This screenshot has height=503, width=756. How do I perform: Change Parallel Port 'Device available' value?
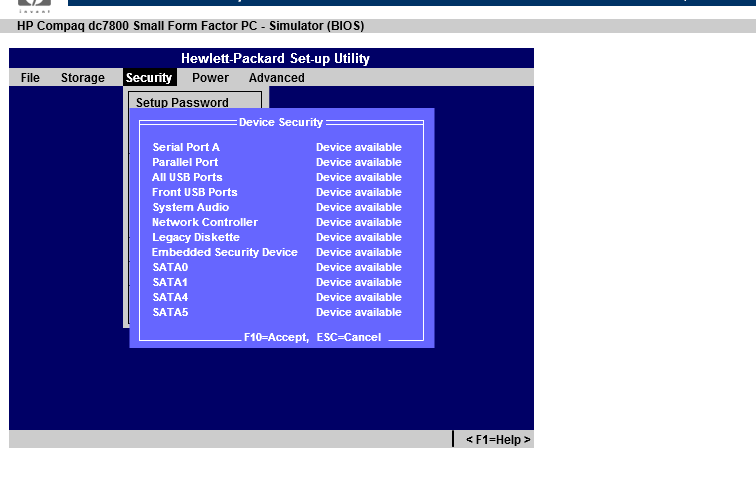(x=359, y=162)
